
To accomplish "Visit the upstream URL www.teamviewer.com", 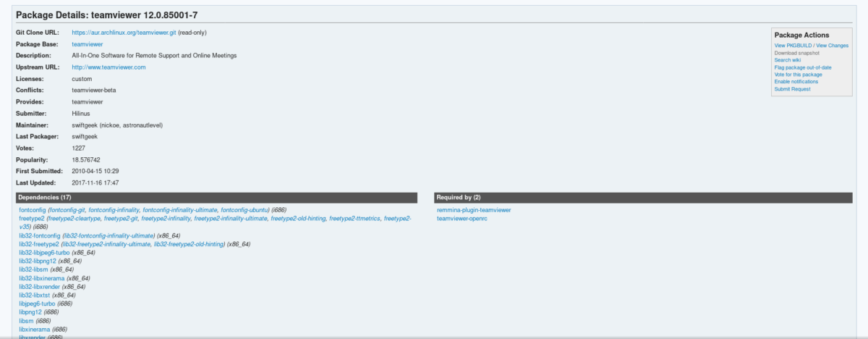I will [x=109, y=67].
